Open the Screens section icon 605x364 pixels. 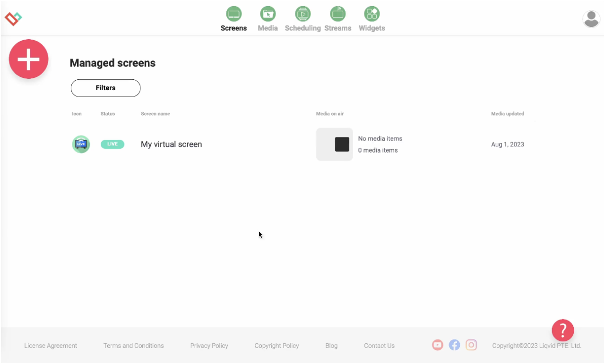click(x=233, y=14)
